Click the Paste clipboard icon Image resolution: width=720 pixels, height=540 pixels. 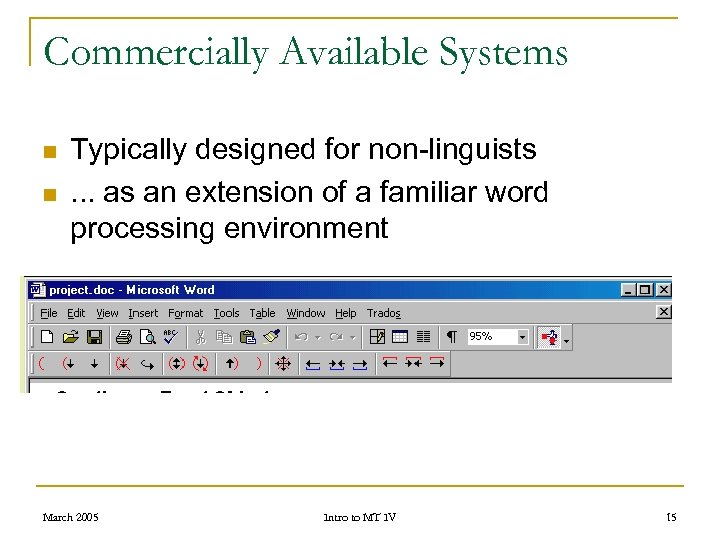click(x=248, y=338)
